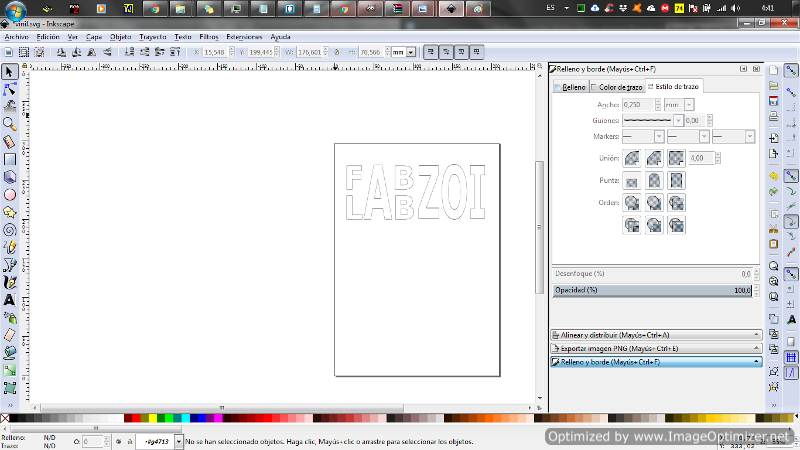
Task: Select the Zoom magnifier tool
Action: 9,124
